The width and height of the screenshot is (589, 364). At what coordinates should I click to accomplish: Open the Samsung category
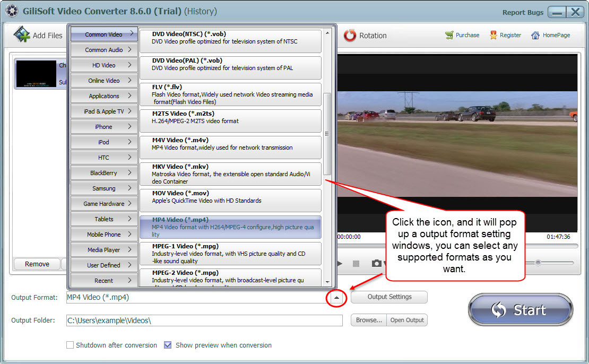pyautogui.click(x=104, y=188)
